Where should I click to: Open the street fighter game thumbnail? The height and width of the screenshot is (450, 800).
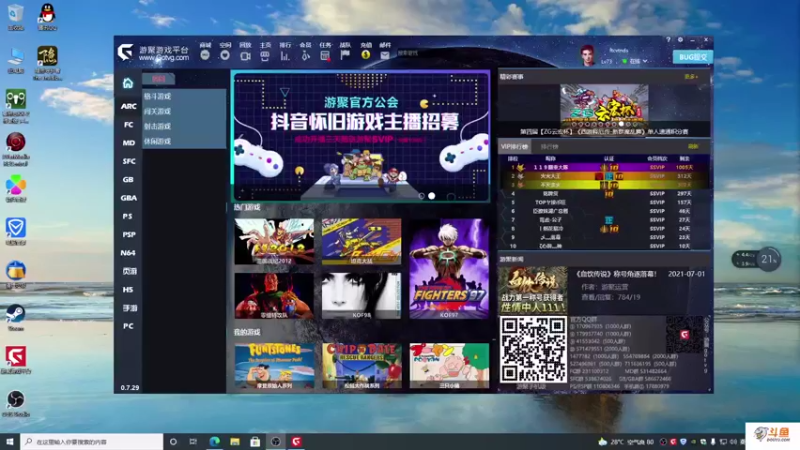[x=274, y=295]
